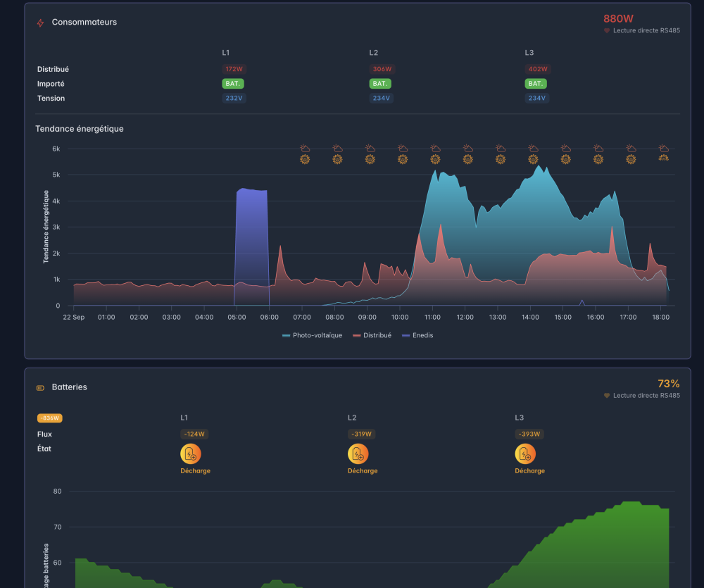Click the partly cloudy weather icon above 10:00

coord(403,149)
